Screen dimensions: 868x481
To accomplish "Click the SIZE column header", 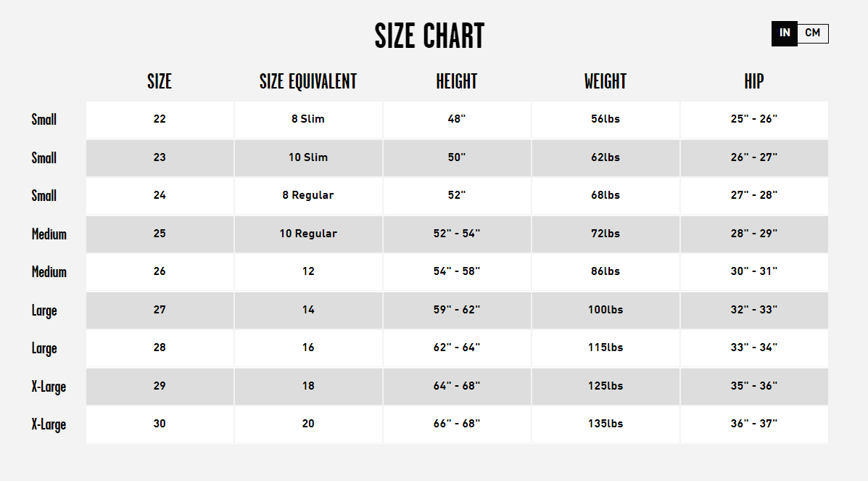I will (x=160, y=81).
